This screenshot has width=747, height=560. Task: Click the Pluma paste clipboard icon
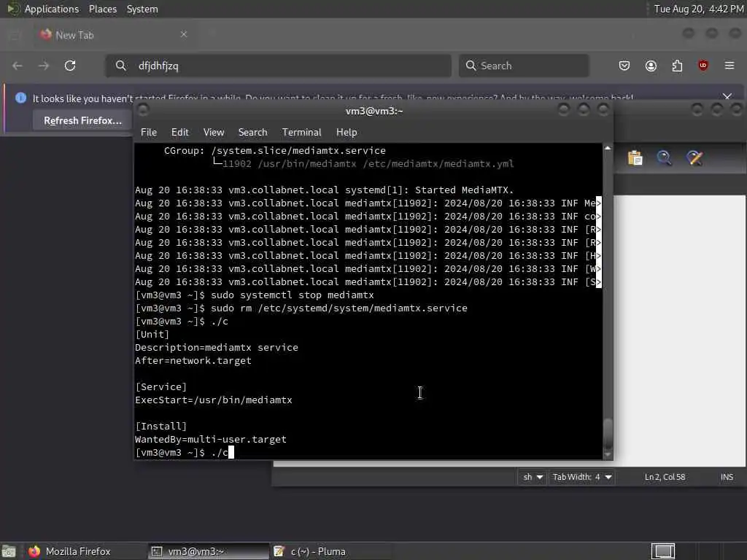pyautogui.click(x=635, y=158)
